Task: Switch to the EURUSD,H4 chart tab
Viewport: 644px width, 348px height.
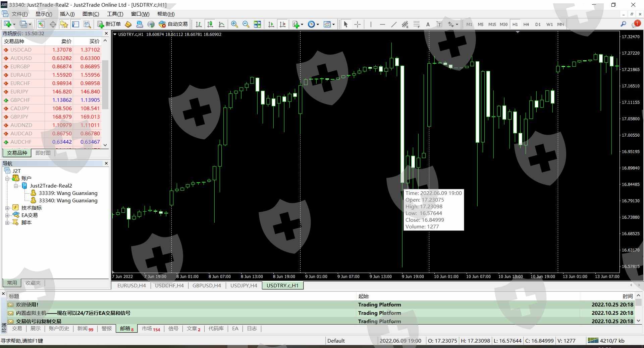Action: [x=131, y=285]
